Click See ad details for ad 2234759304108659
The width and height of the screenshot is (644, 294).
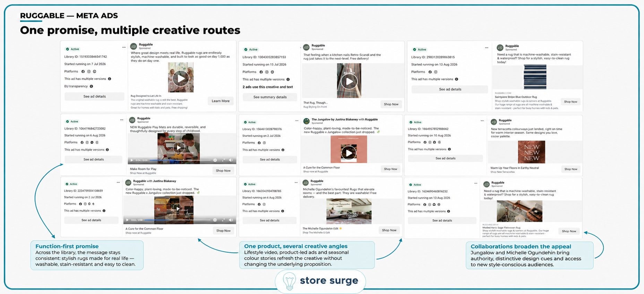pos(91,220)
